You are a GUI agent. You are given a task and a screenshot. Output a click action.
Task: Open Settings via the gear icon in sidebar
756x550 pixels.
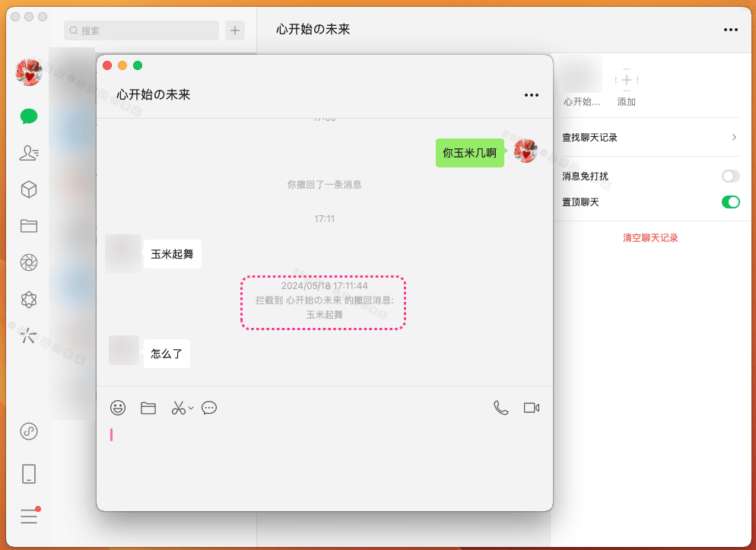[29, 299]
